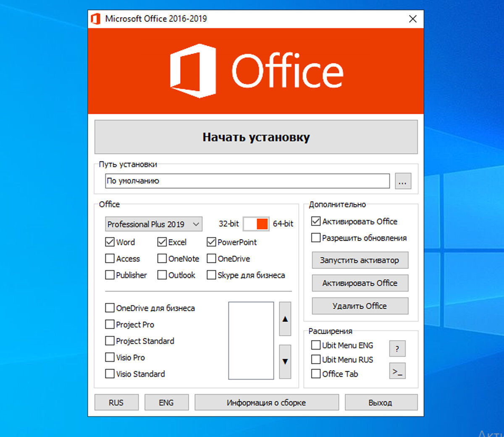
Task: Uncheck the Word checkbox
Action: point(110,242)
